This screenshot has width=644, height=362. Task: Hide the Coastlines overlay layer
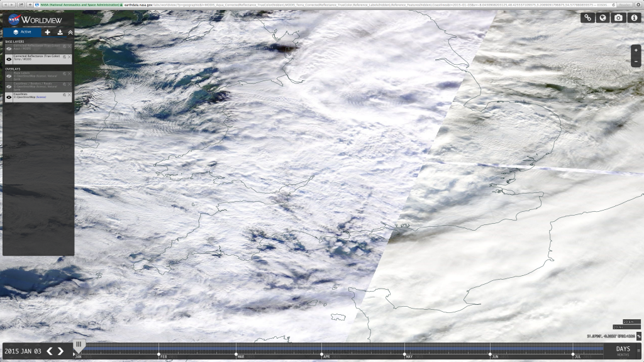(x=9, y=97)
